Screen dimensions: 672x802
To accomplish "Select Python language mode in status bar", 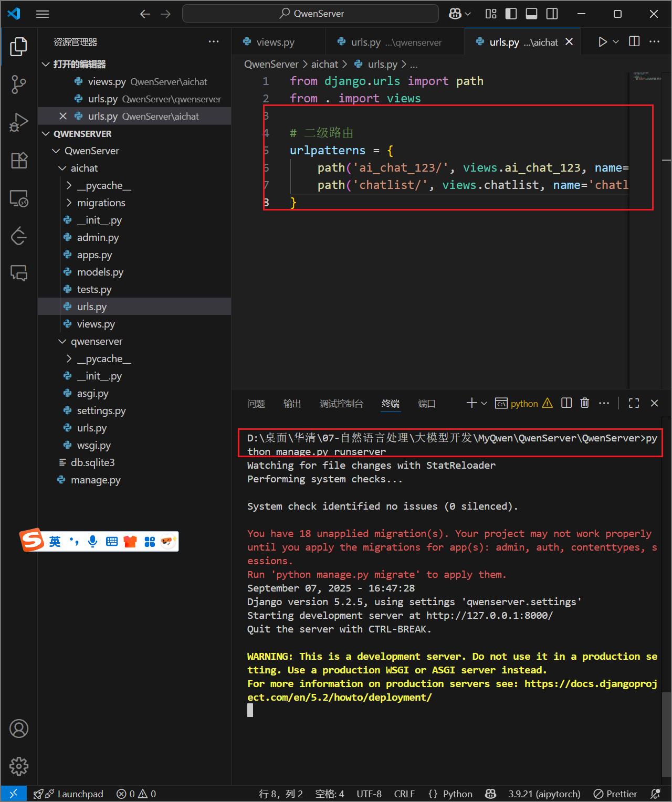I will click(457, 794).
